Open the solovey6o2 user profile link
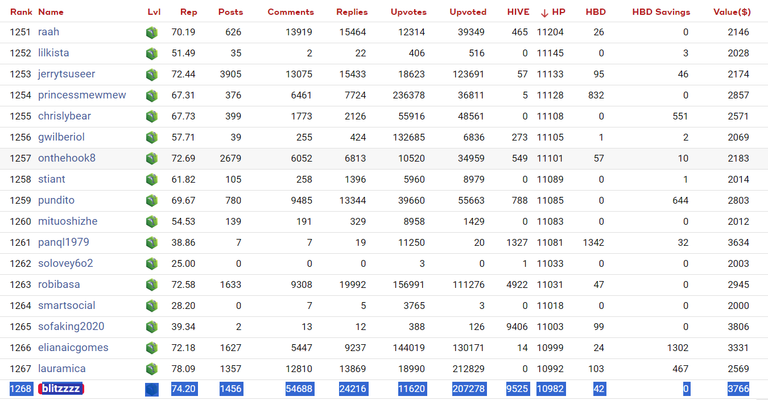Screen dimensions: 768x400 tap(66, 263)
